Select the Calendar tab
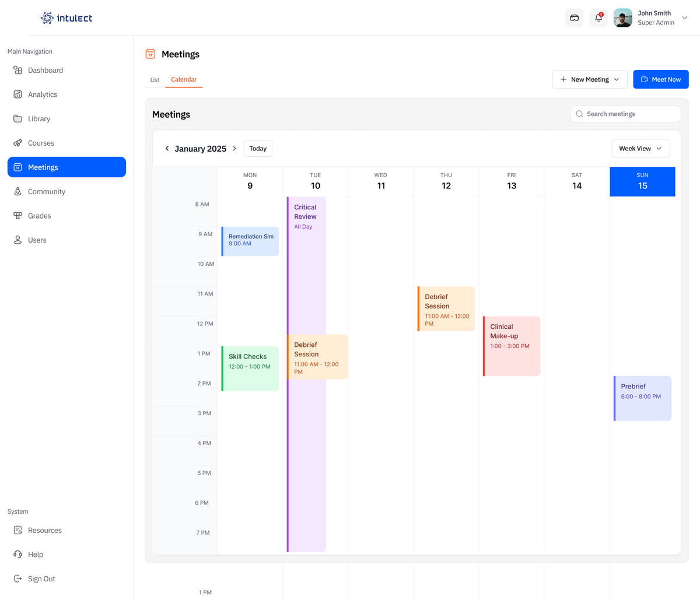Image resolution: width=700 pixels, height=600 pixels. click(x=184, y=79)
